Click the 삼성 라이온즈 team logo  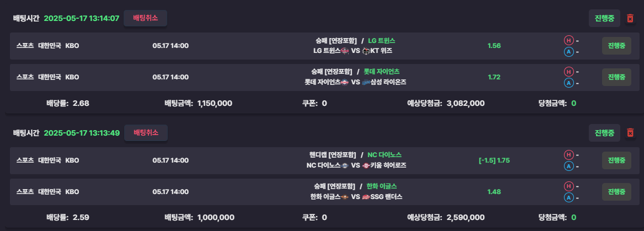(366, 82)
